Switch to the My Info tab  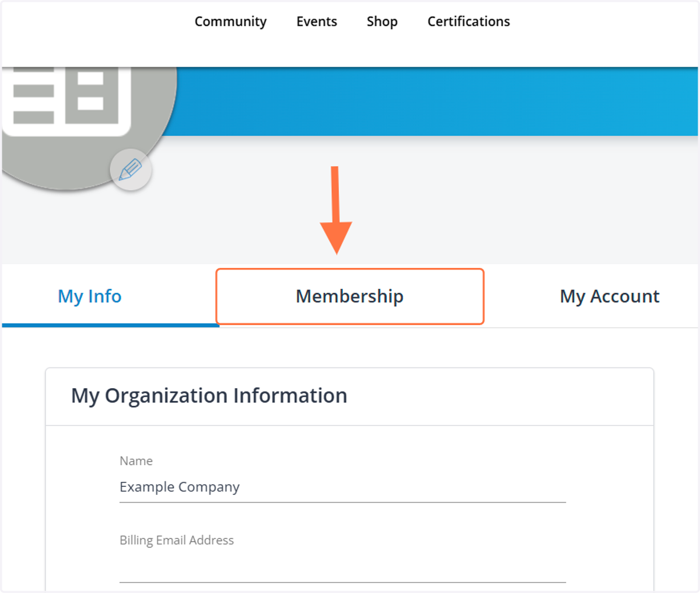click(90, 296)
